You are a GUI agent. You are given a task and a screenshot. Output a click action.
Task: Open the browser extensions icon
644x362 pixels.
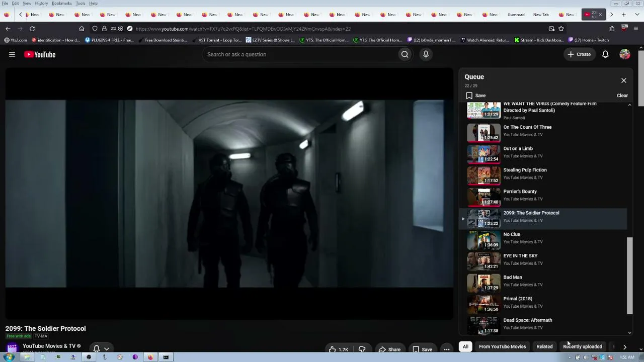(x=612, y=29)
